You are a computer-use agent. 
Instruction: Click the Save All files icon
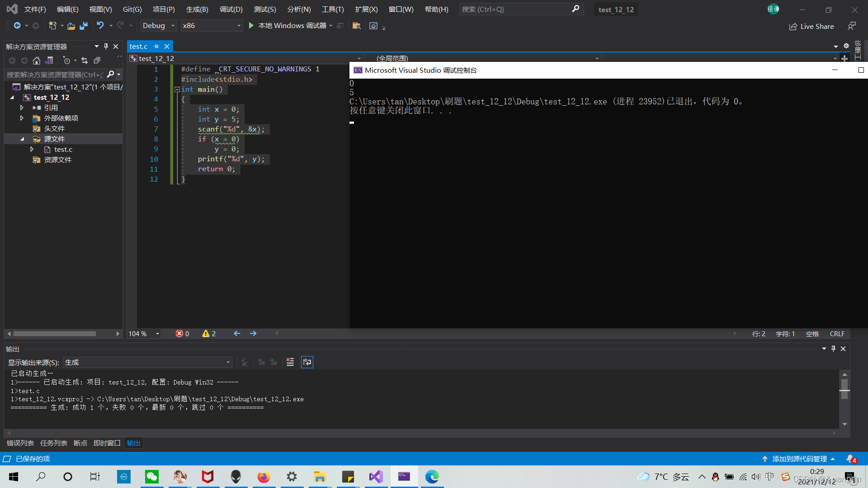84,26
